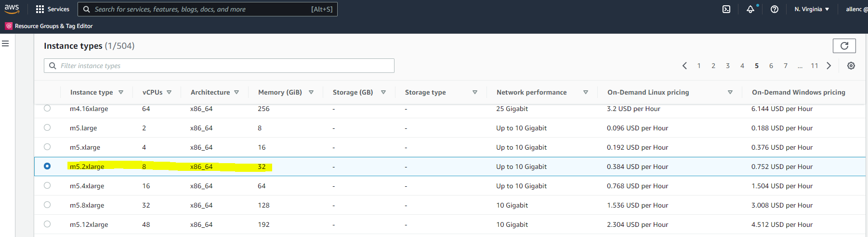This screenshot has height=237, width=868.
Task: Jump to page 11 of results
Action: pos(815,66)
